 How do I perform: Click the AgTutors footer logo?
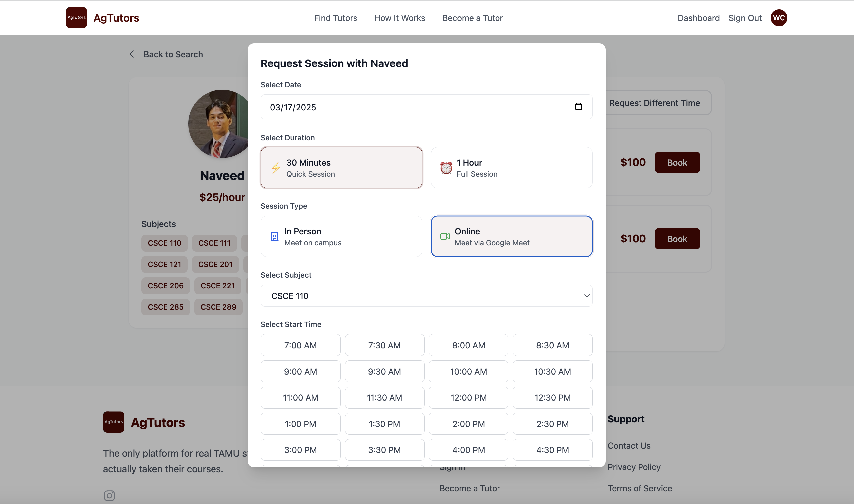[x=113, y=422]
